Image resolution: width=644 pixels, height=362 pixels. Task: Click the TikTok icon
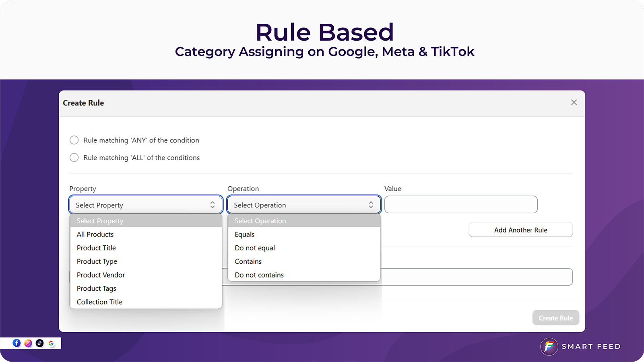39,343
